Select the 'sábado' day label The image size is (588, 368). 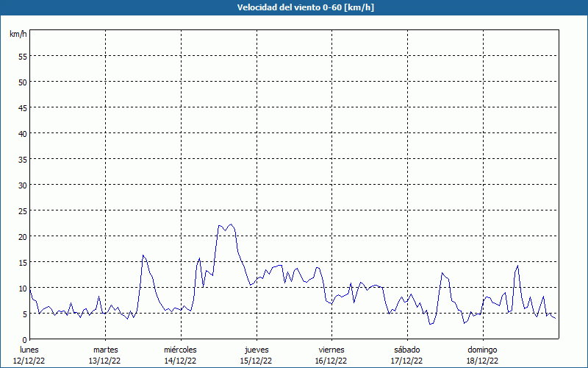407,350
